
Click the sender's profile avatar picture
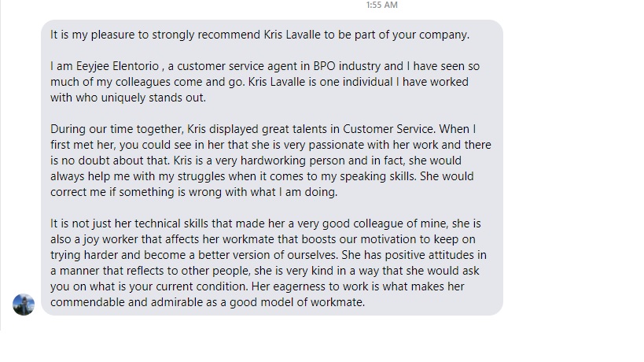(x=24, y=305)
